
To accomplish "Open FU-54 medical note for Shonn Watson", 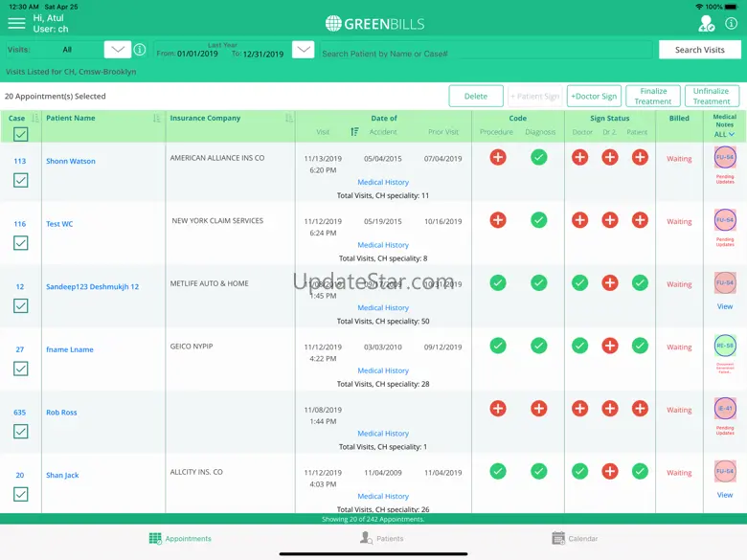I will (725, 158).
